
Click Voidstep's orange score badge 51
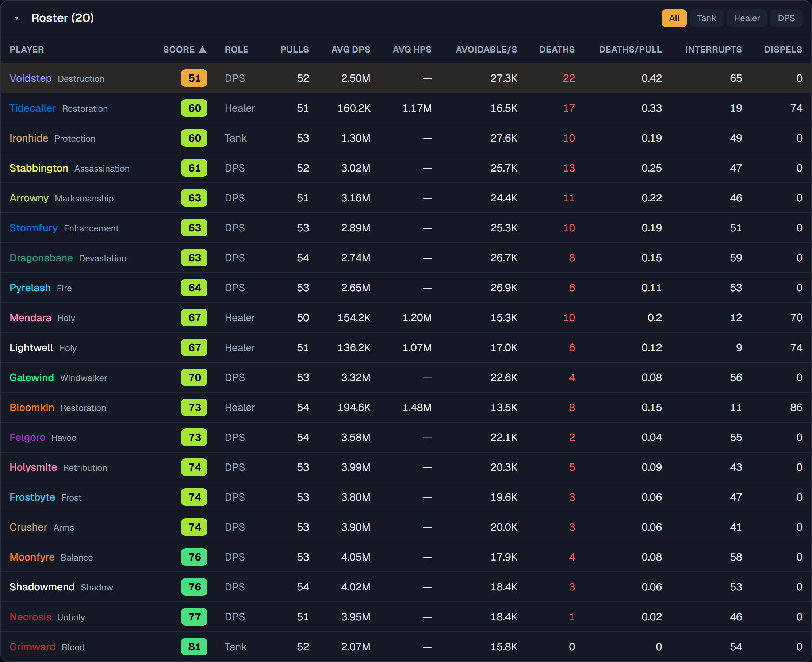click(x=194, y=78)
